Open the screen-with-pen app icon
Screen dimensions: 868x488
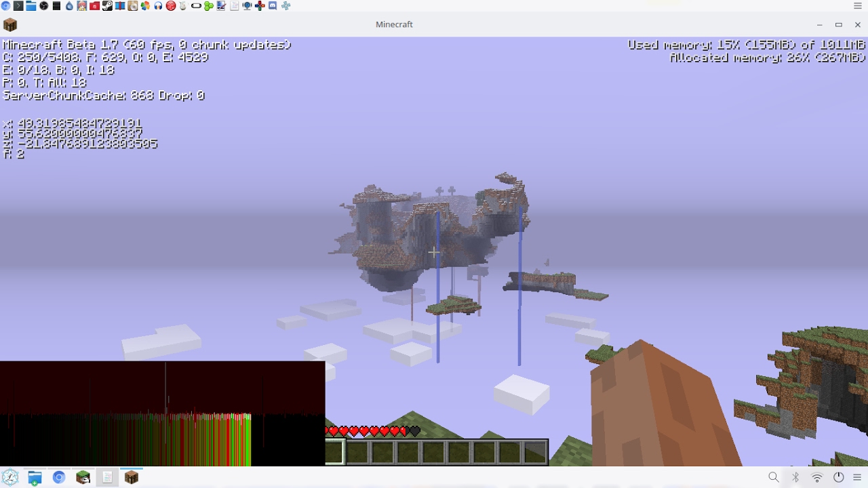tap(221, 6)
